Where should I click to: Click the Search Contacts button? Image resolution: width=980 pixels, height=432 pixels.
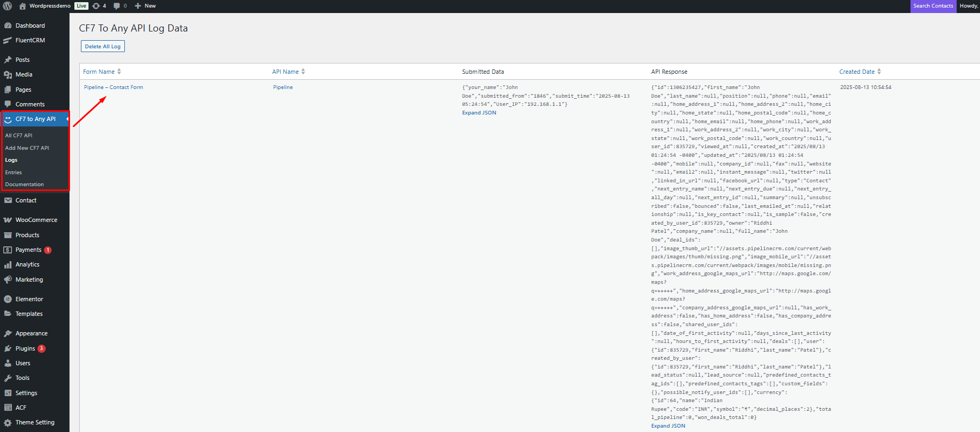tap(933, 6)
